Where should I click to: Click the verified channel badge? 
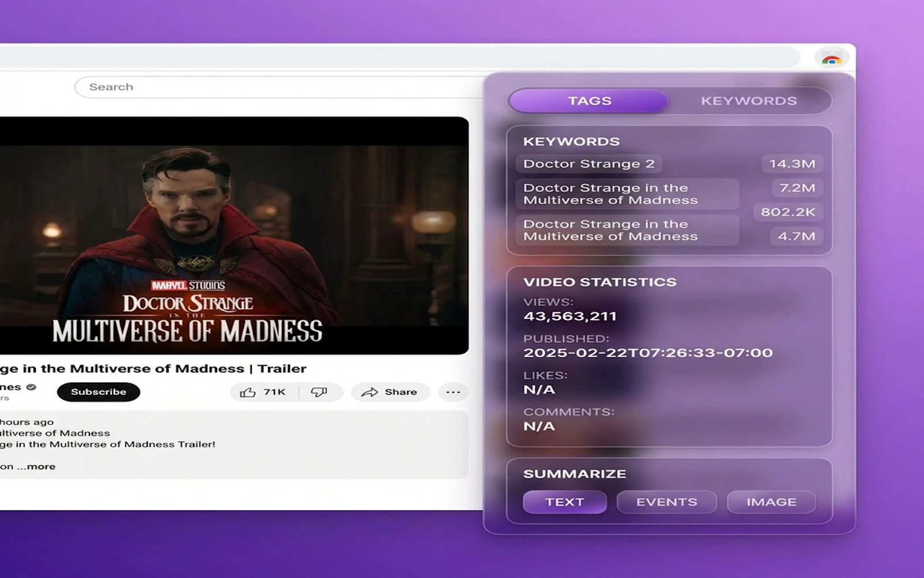[31, 387]
